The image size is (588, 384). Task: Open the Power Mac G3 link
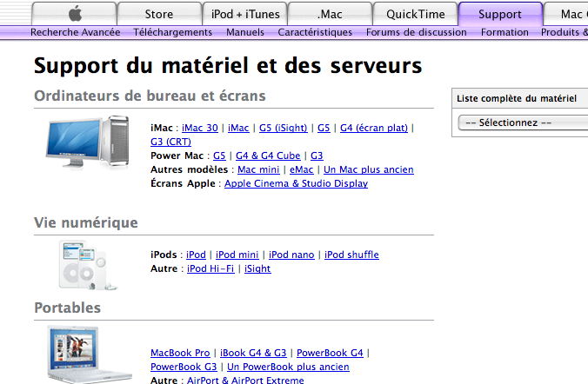click(317, 156)
